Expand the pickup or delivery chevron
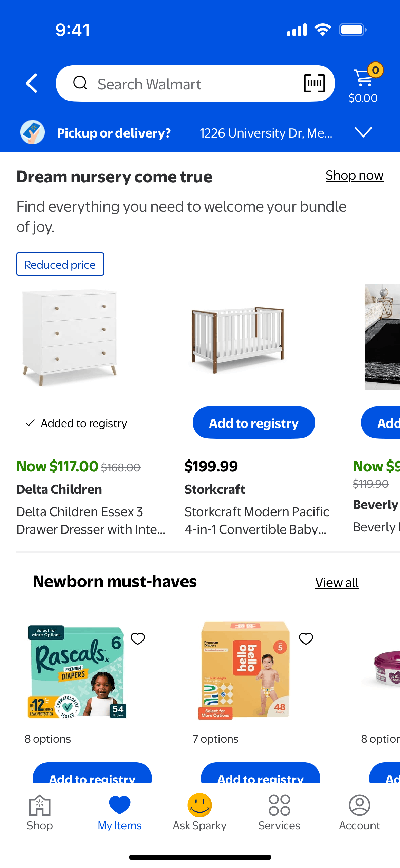Screen dimensions: 400x868 [x=363, y=132]
